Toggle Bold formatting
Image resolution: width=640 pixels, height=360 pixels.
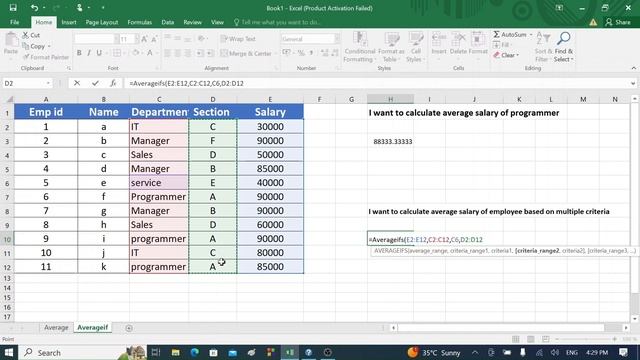(x=79, y=53)
